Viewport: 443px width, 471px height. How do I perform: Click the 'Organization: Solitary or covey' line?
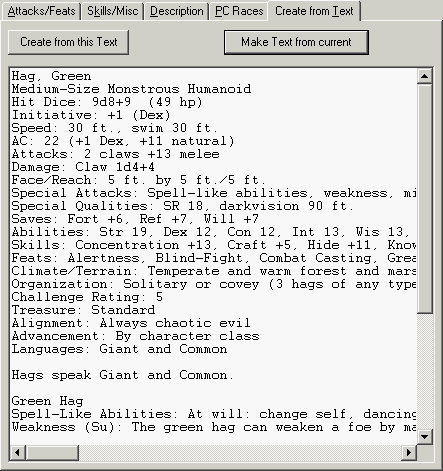(213, 284)
